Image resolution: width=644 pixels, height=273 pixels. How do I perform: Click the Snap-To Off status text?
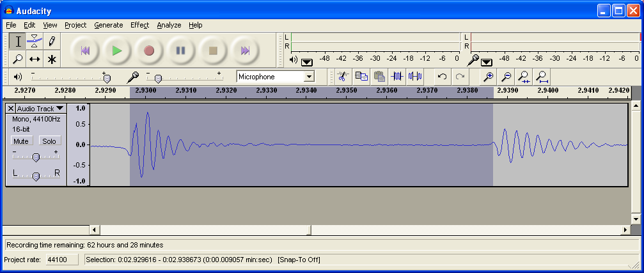(299, 260)
